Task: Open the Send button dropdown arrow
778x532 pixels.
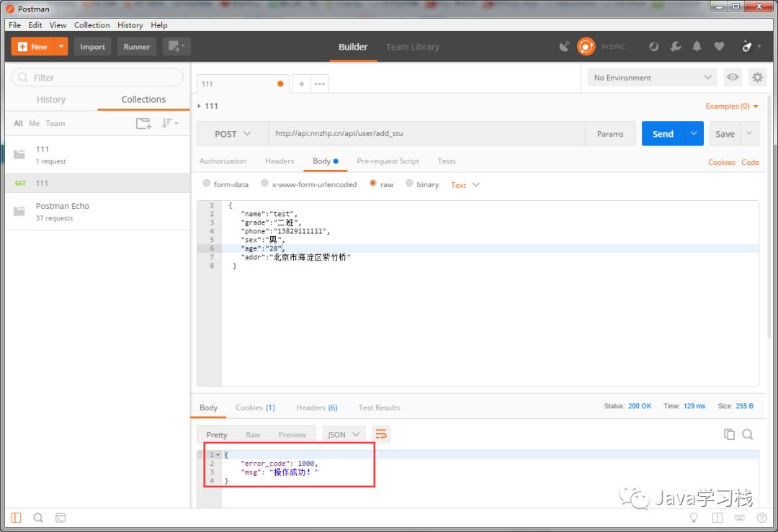Action: pyautogui.click(x=694, y=133)
